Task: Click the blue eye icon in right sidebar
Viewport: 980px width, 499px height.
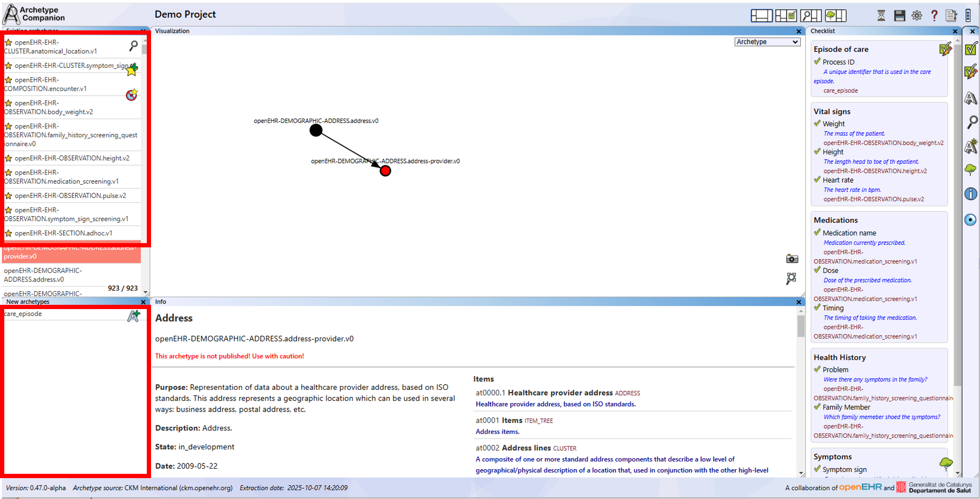Action: [970, 220]
